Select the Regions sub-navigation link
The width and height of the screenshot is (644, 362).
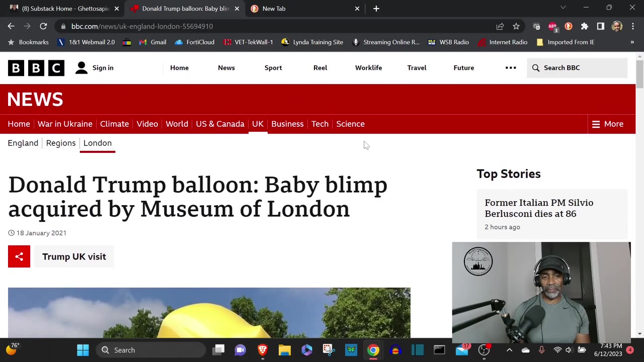60,143
